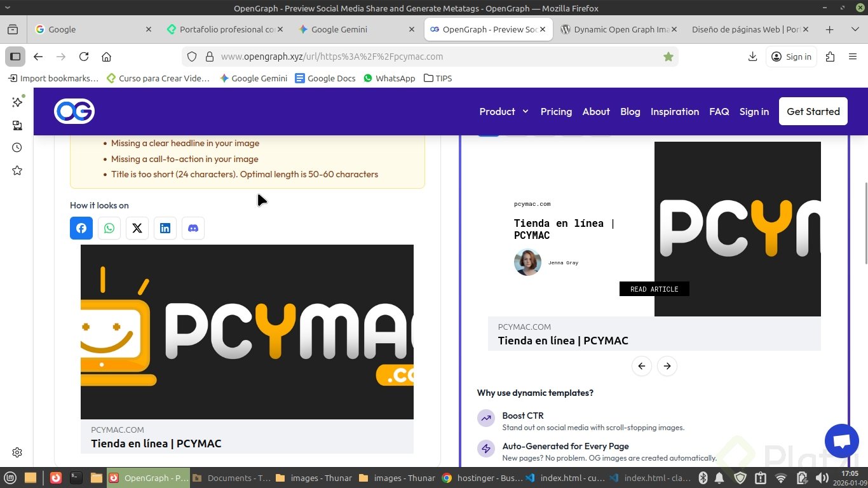Show the X (Twitter) share preview

pyautogui.click(x=137, y=228)
